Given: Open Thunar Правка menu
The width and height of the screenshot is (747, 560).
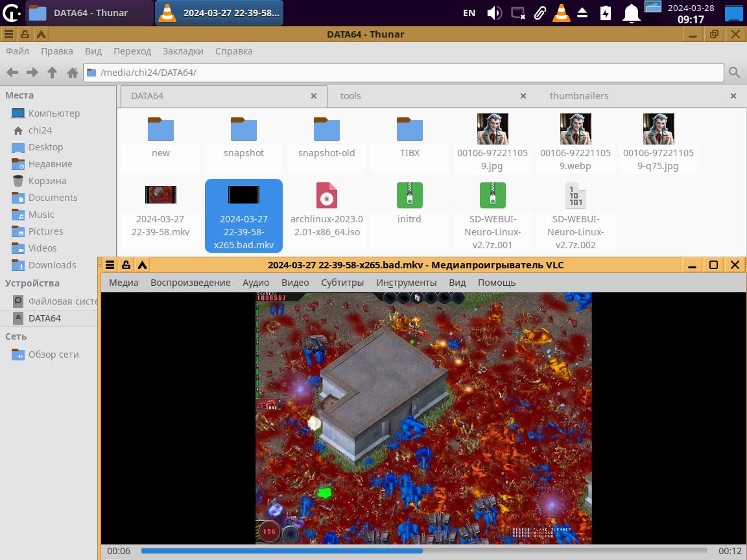Looking at the screenshot, I should (56, 51).
